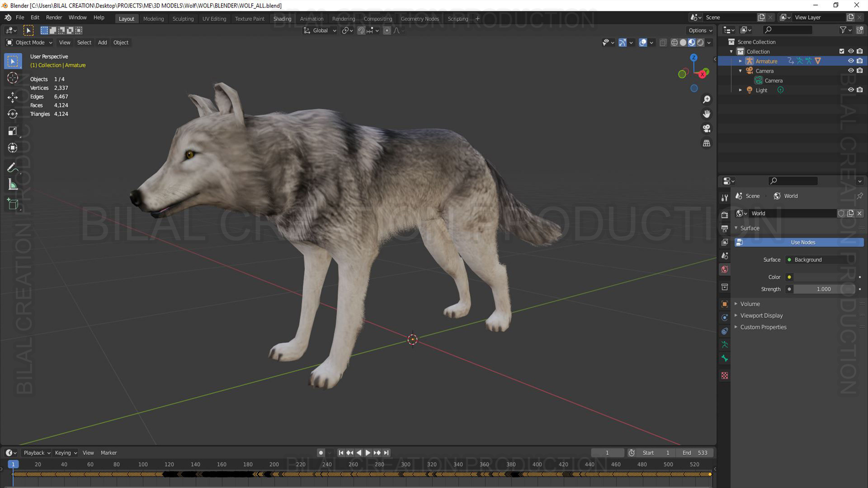Click the current frame number field
The image size is (868, 488).
[x=607, y=453]
